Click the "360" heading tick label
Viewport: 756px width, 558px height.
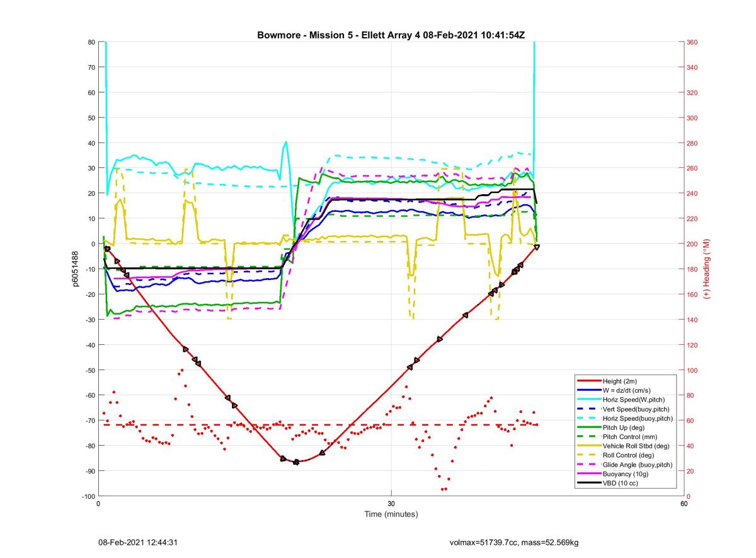tap(693, 42)
